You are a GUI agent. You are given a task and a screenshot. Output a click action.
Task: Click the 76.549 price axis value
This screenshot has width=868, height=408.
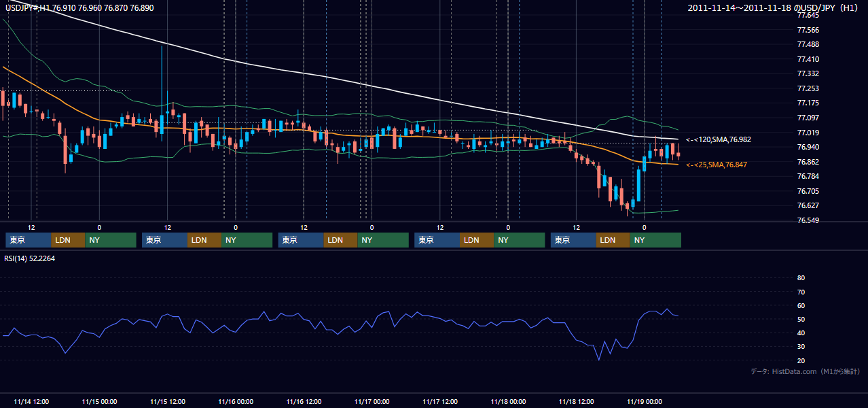[808, 220]
